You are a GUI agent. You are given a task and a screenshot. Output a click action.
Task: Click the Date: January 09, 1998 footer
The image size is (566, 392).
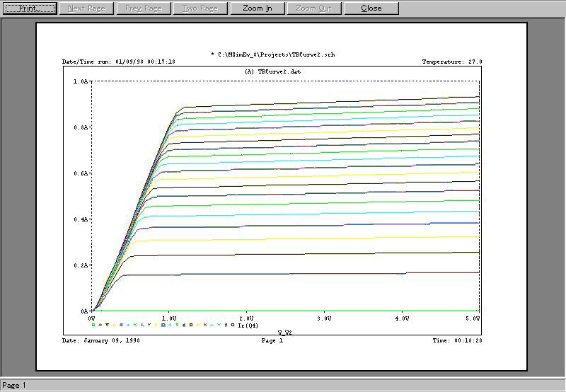pyautogui.click(x=100, y=341)
